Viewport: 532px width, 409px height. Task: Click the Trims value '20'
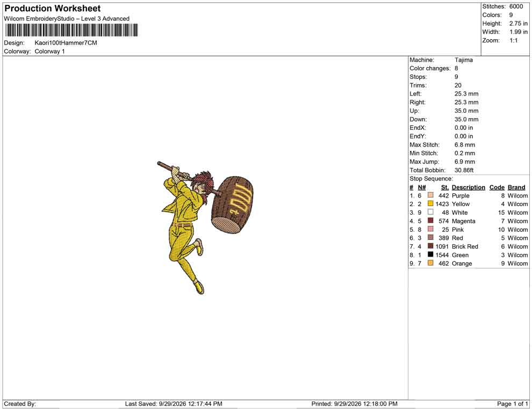click(x=458, y=85)
